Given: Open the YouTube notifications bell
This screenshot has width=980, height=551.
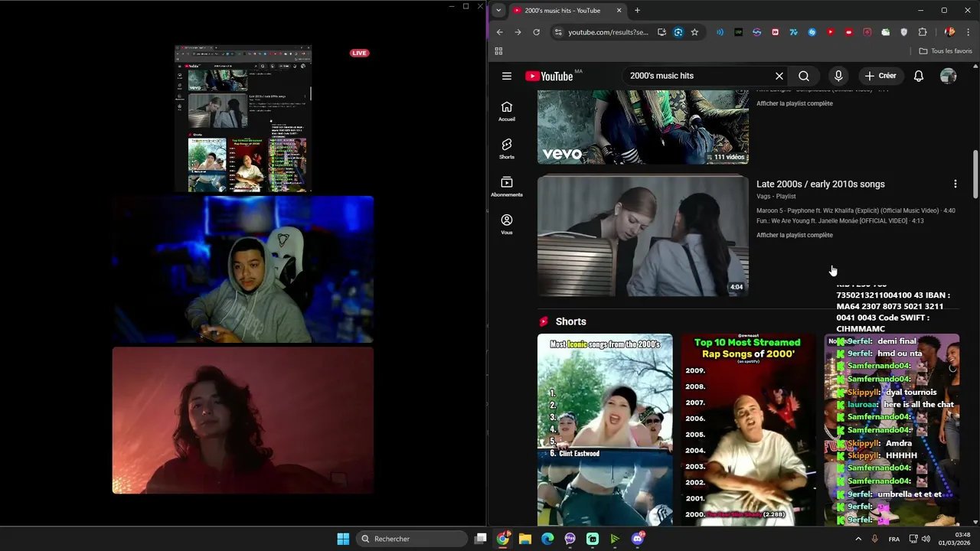Looking at the screenshot, I should tap(919, 76).
